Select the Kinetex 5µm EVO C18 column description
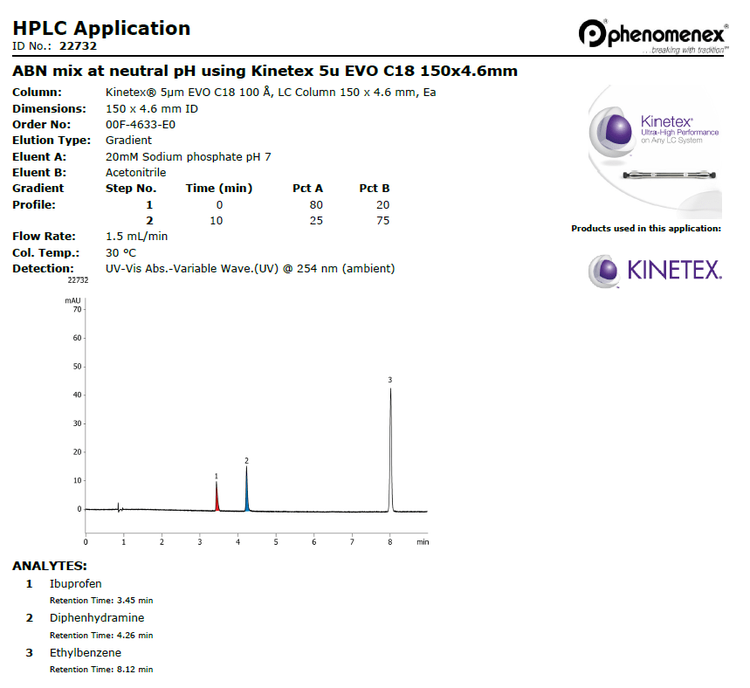Viewport: 750px width, 688px height. [271, 92]
